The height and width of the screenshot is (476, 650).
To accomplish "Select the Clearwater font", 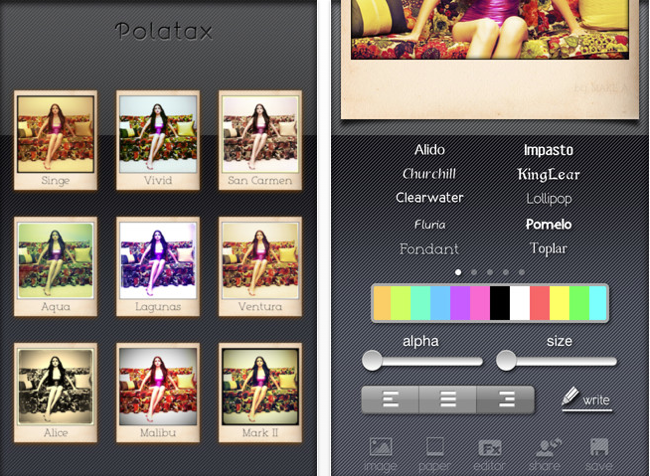I will click(x=429, y=197).
